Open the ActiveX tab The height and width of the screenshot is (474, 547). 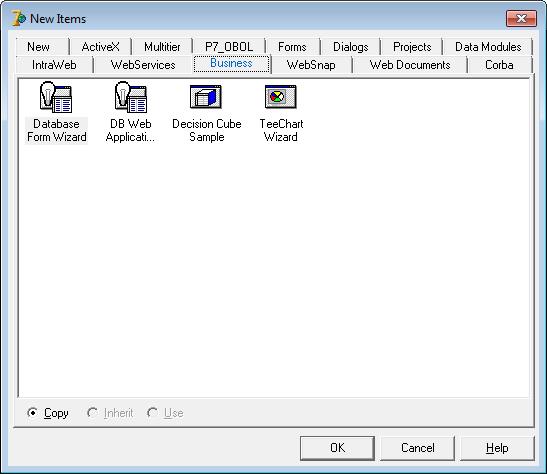(x=100, y=47)
